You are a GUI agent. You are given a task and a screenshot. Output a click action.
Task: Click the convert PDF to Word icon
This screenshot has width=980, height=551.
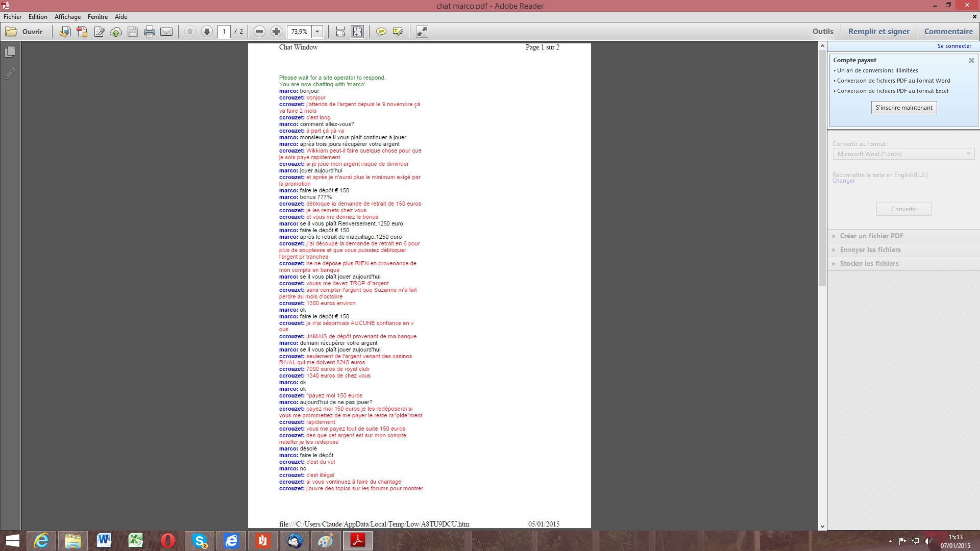(65, 32)
